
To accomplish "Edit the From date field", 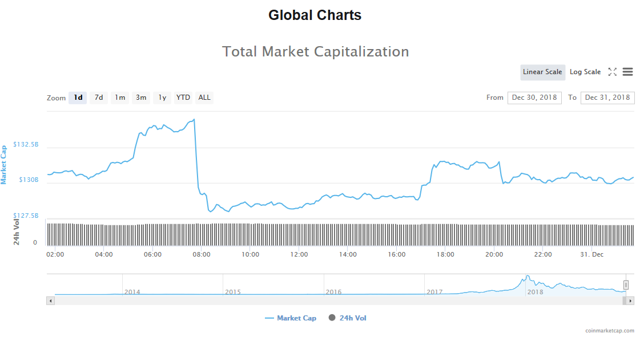I will pyautogui.click(x=534, y=98).
